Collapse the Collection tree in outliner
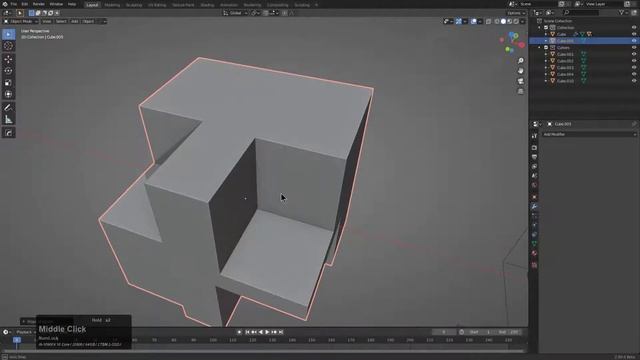Screen dimensions: 640x360 pos(540,28)
